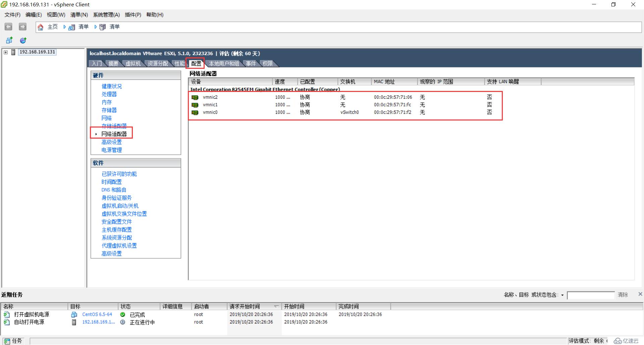644x345 pixels.
Task: Click the green completed status icon
Action: point(123,314)
